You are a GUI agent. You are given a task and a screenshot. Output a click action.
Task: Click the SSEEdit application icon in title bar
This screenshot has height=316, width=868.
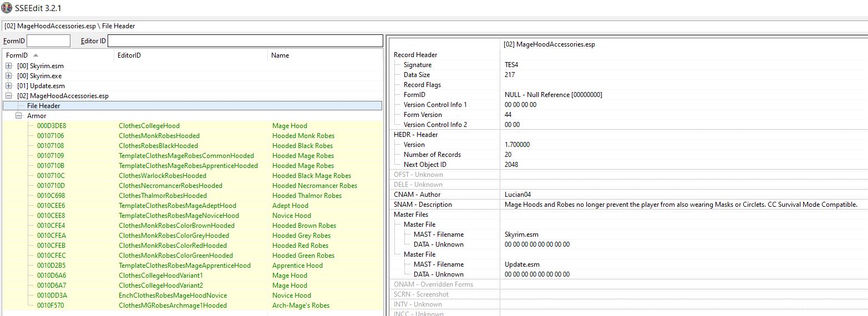click(7, 8)
